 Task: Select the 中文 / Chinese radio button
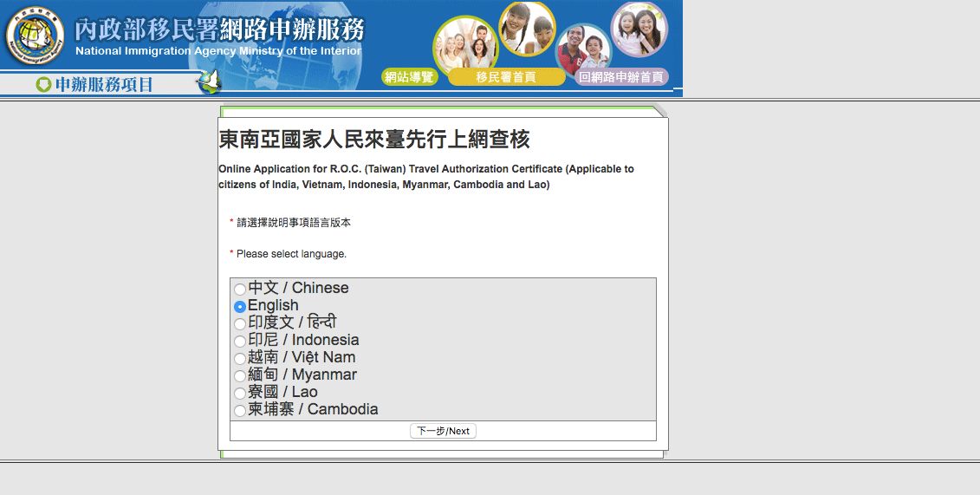coord(240,290)
